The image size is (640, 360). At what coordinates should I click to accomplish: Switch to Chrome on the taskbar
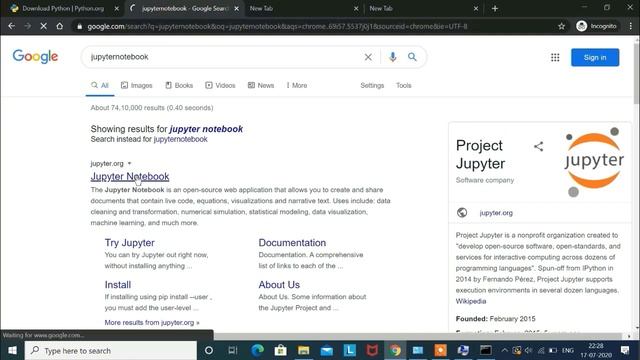click(x=395, y=350)
